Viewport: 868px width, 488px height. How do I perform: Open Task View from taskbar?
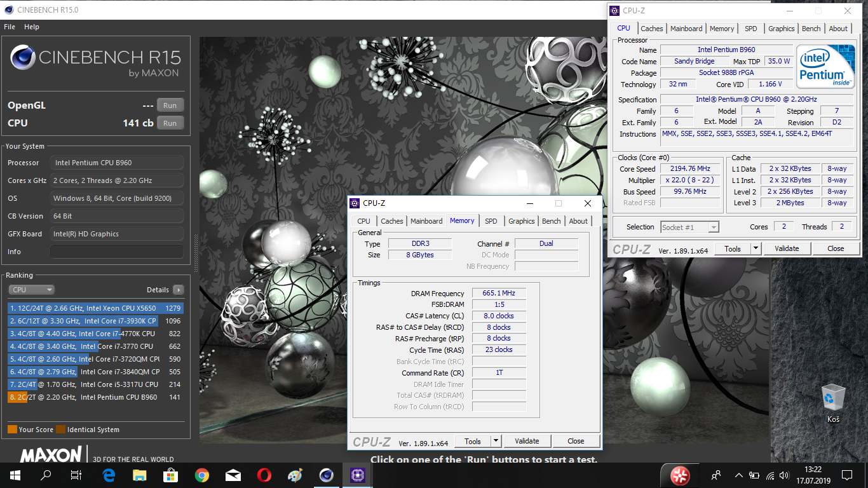[x=76, y=475]
